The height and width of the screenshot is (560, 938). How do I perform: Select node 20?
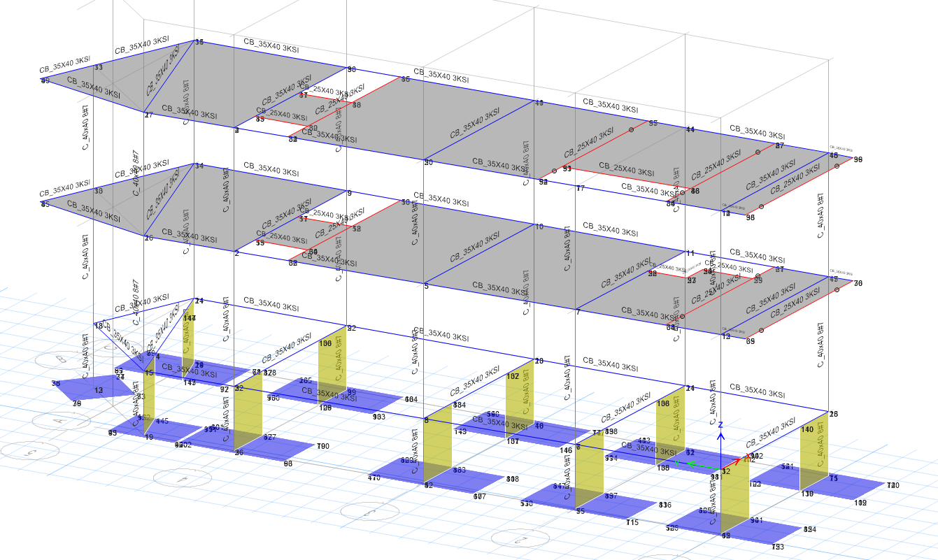point(539,361)
